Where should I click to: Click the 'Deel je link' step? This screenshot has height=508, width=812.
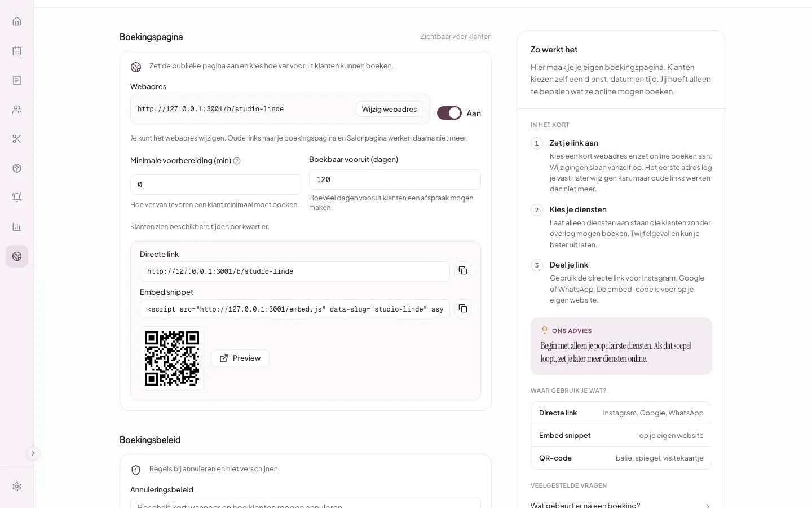[621, 282]
